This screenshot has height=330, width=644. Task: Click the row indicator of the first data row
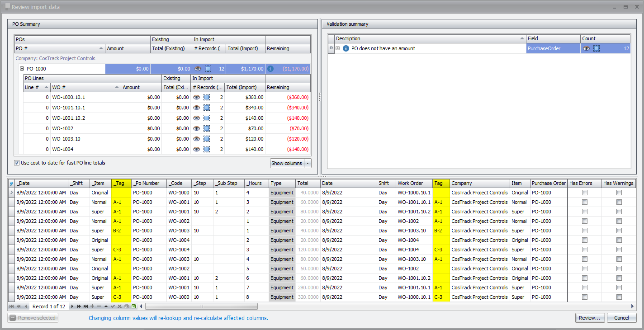(x=12, y=193)
